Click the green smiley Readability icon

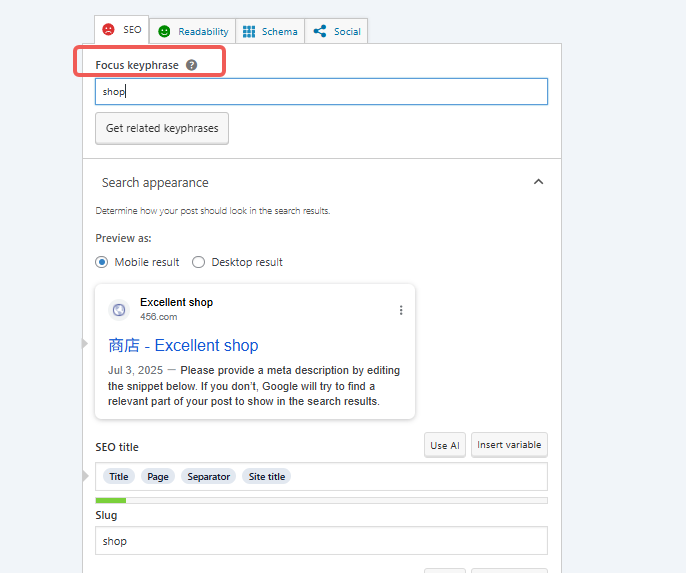[x=164, y=31]
